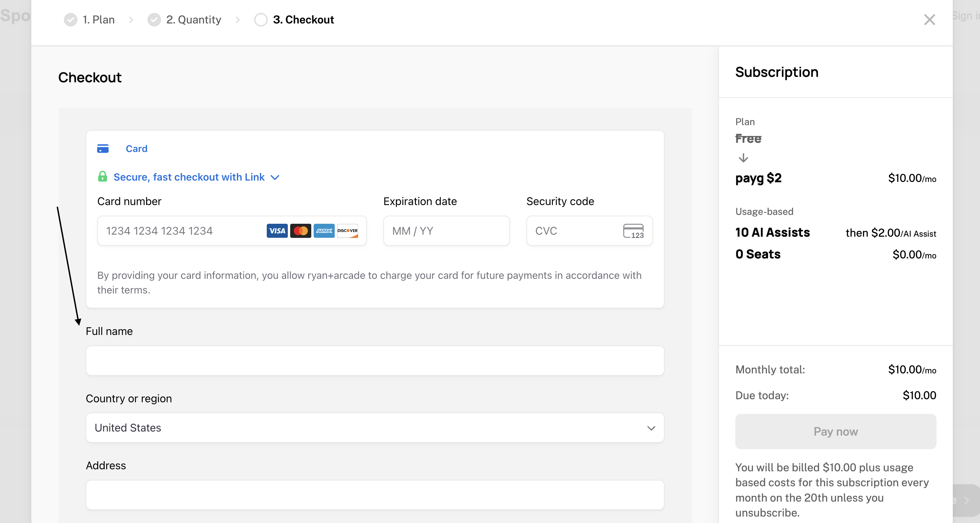The image size is (980, 523).
Task: Select the unfilled circle on step 3 Checkout
Action: point(261,19)
